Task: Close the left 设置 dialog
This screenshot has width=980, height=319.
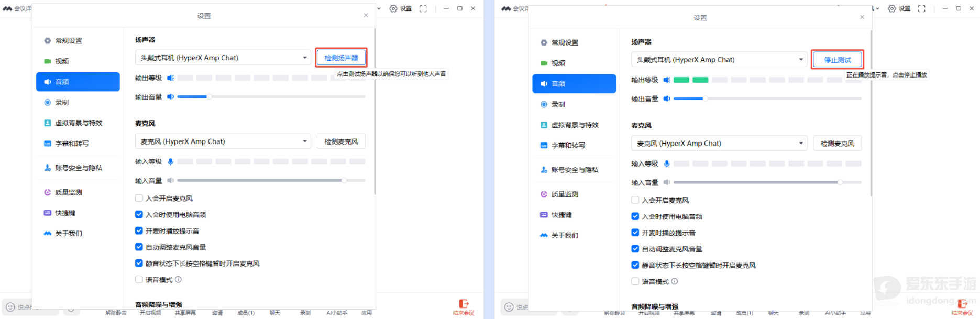Action: 366,15
